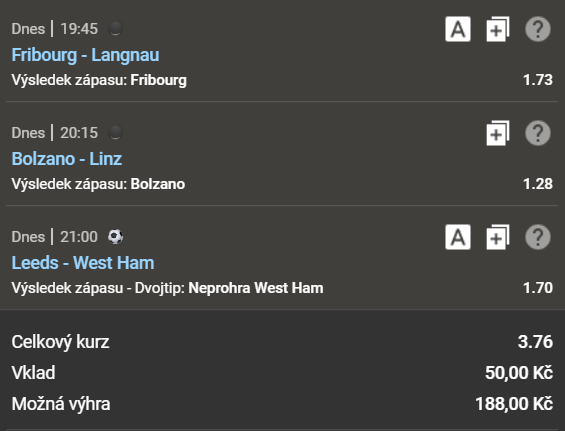This screenshot has width=565, height=431.
Task: Click the hockey puck icon next to 19:45
Action: pos(115,28)
